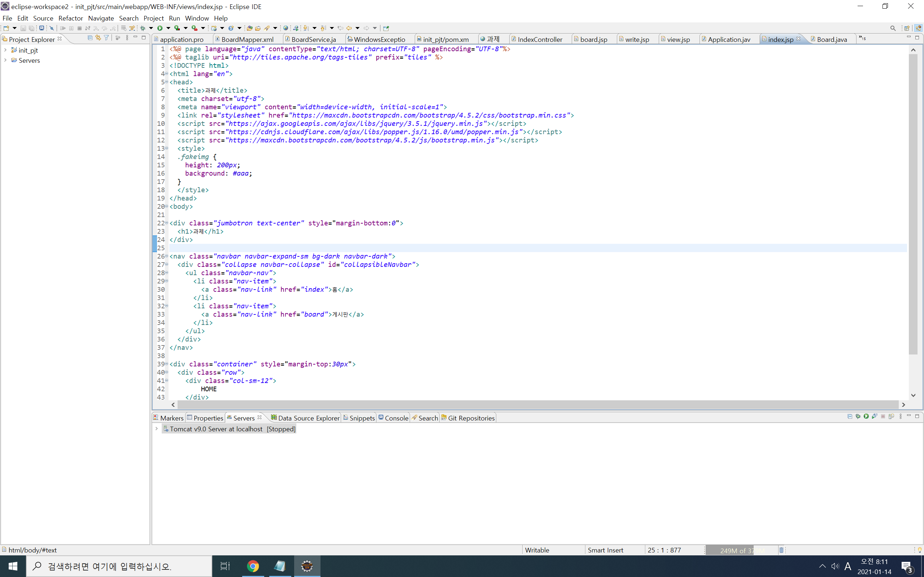The width and height of the screenshot is (924, 577).
Task: Click the Markers tab label
Action: click(171, 418)
